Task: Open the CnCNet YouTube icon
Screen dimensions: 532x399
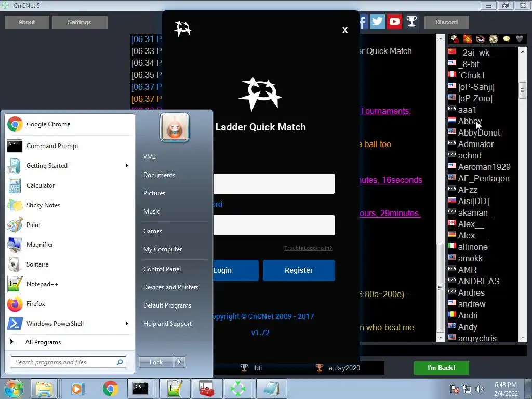Action: [x=394, y=22]
